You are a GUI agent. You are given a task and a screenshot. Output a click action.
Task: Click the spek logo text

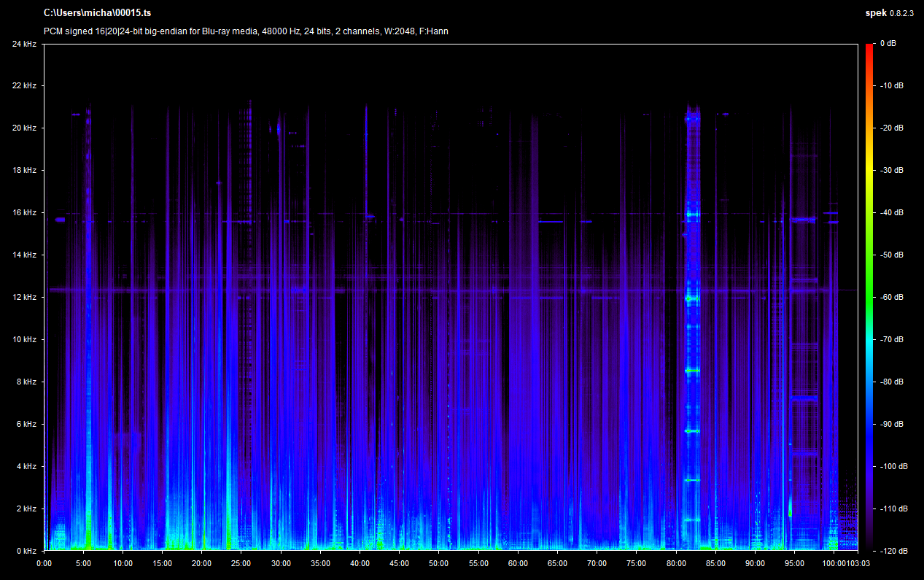pyautogui.click(x=875, y=13)
